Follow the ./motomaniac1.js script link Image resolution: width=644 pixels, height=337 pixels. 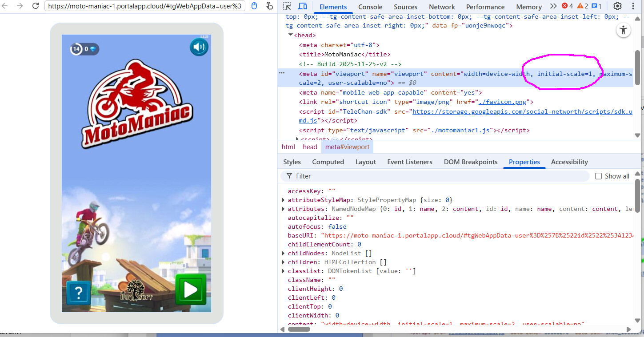point(460,131)
